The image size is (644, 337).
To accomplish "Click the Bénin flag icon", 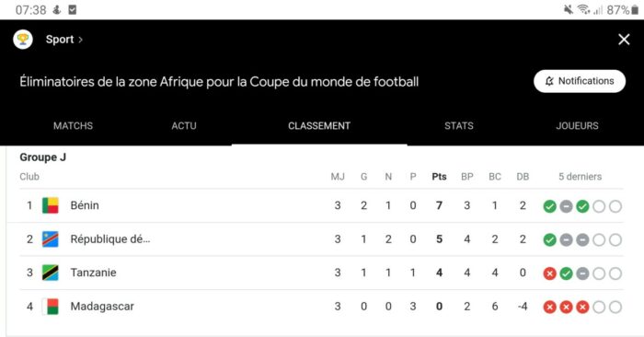I will pyautogui.click(x=51, y=205).
